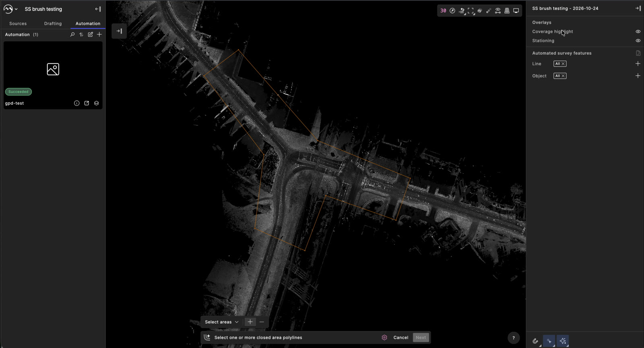The image size is (644, 348).
Task: Add a Line feature filter
Action: (638, 64)
